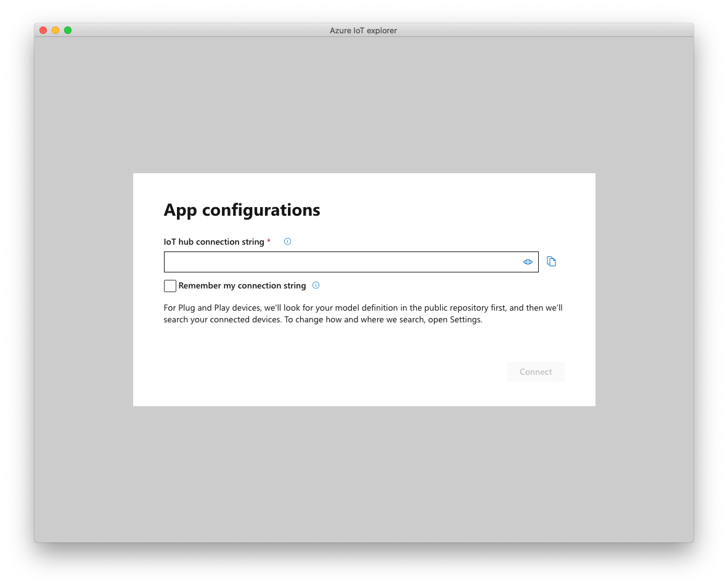Open info icon beside Remember my connection string
The width and height of the screenshot is (728, 588).
(316, 285)
